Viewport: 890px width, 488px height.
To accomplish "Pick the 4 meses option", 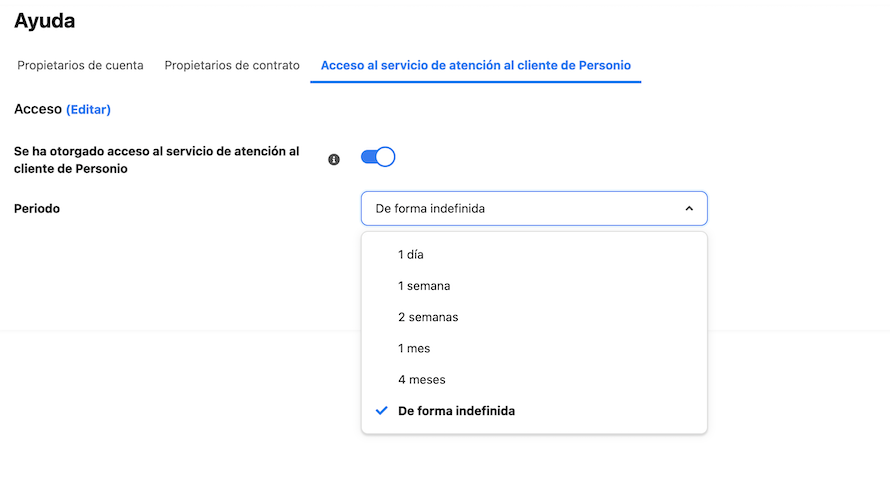I will (x=534, y=380).
